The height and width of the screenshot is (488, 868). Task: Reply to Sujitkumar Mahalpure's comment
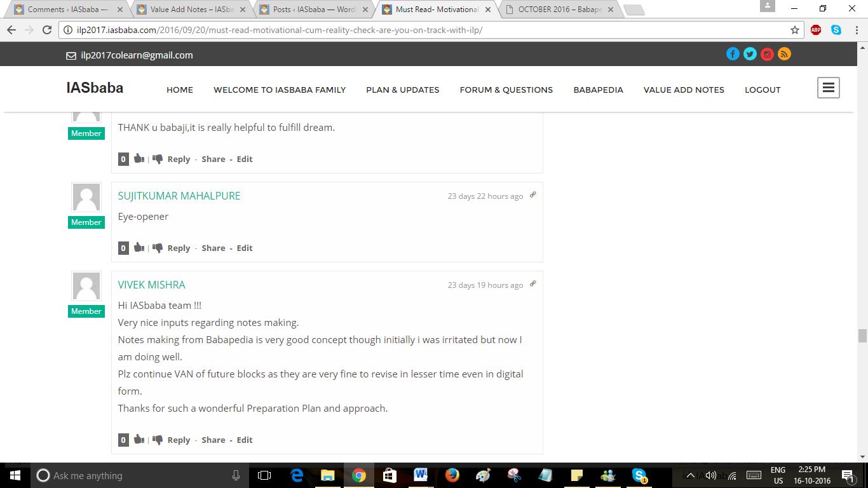pos(179,248)
